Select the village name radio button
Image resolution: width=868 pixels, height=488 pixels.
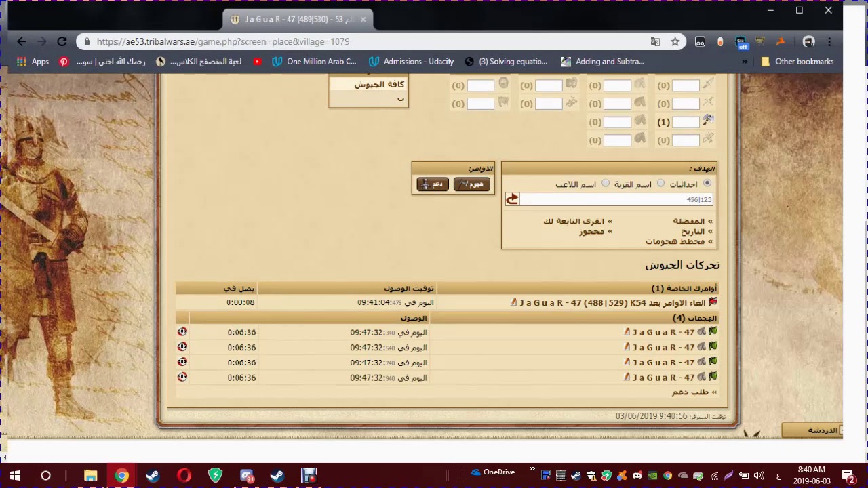point(660,183)
